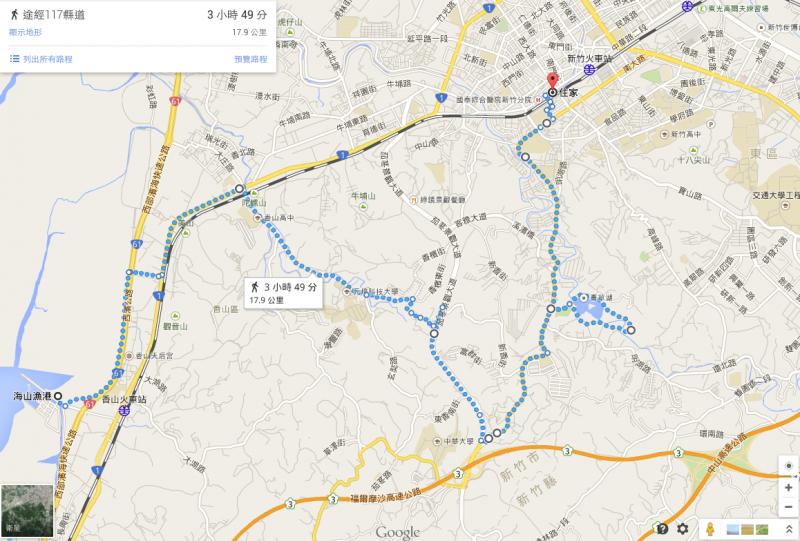Viewport: 800px width, 541px height.
Task: Open the route info popup 3 小時 49 分
Action: 283,293
